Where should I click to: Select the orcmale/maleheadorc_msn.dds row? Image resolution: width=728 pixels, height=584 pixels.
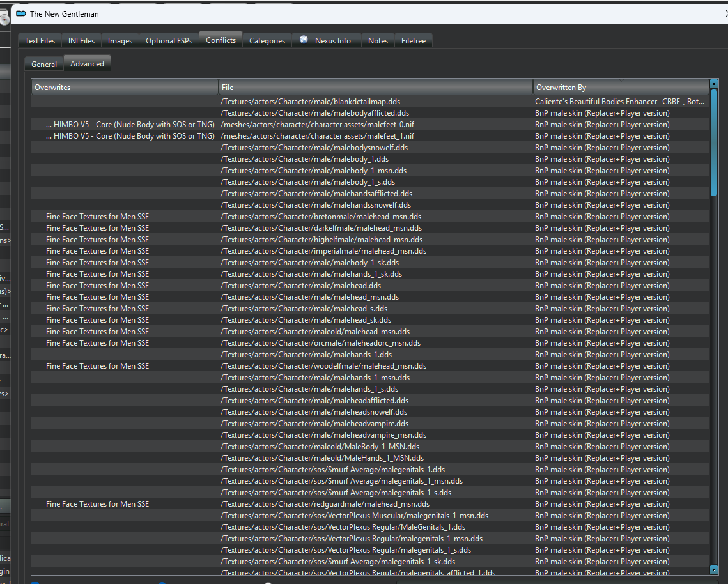pyautogui.click(x=370, y=342)
